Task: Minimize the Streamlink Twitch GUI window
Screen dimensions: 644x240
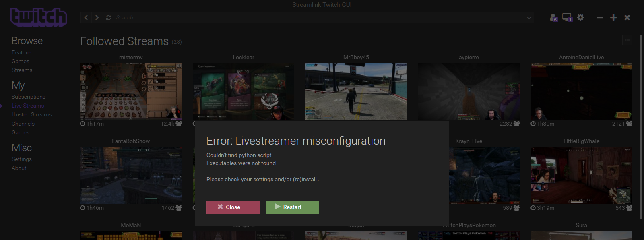Action: click(x=600, y=17)
